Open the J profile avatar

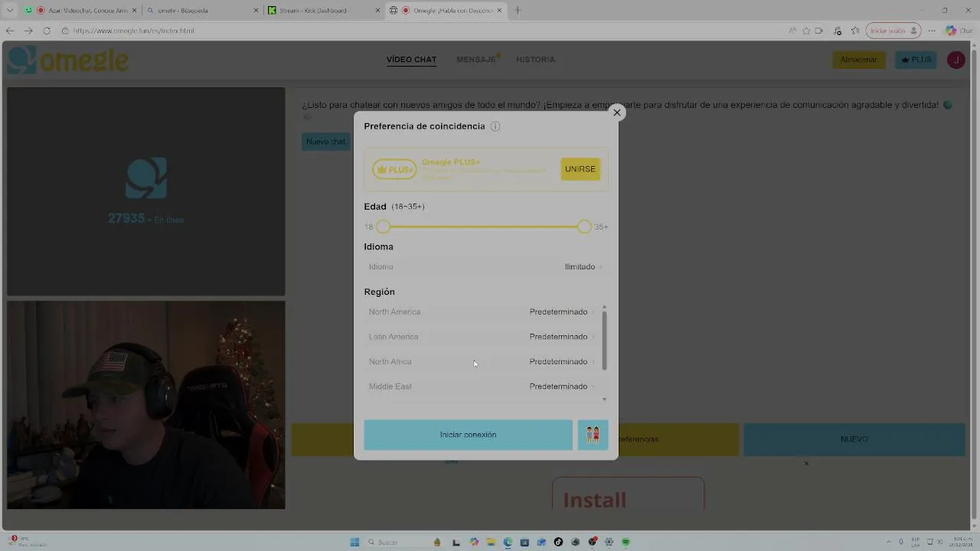[955, 60]
